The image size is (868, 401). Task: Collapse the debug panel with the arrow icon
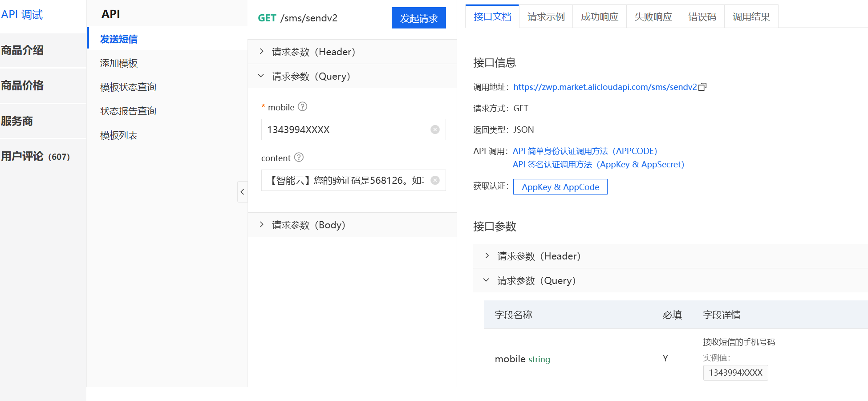[x=242, y=191]
